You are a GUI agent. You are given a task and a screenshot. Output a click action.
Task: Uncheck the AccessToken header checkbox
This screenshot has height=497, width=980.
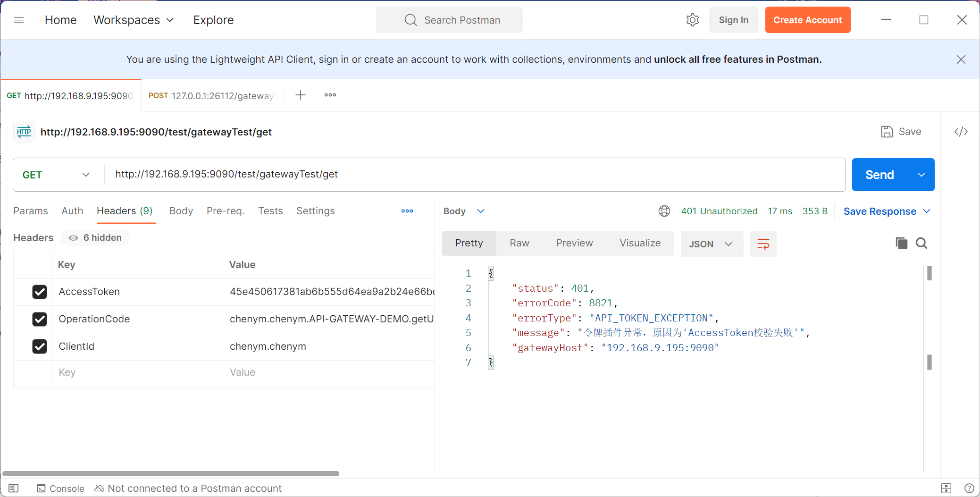point(40,292)
